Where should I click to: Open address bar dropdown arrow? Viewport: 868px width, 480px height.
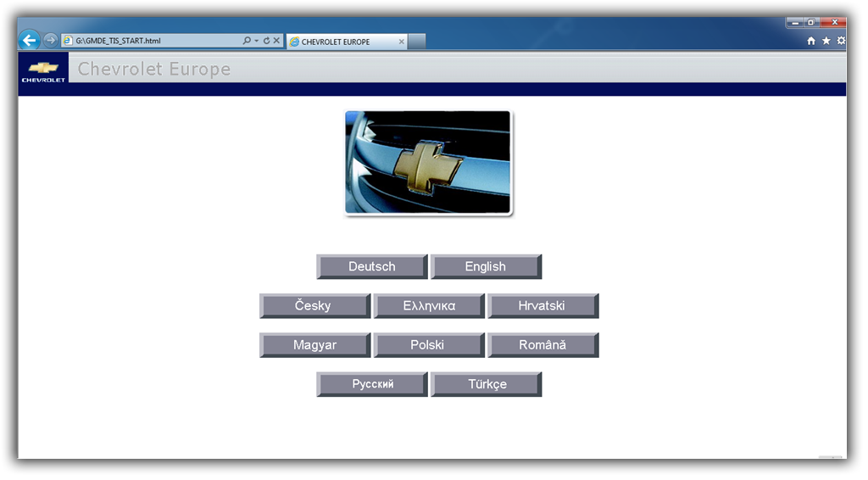(x=256, y=41)
